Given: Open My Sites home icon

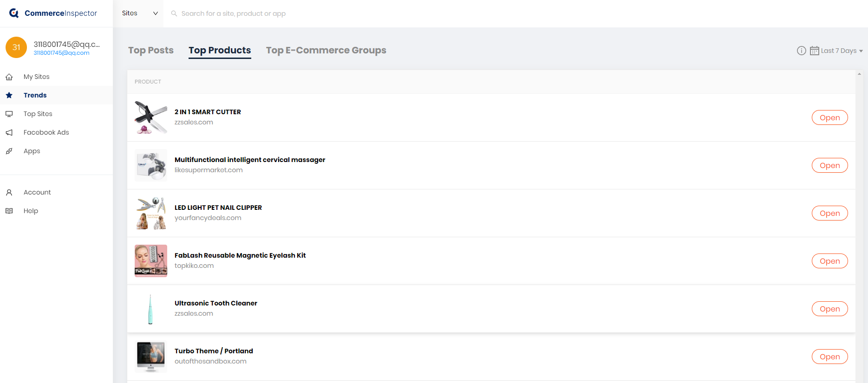Looking at the screenshot, I should point(9,77).
